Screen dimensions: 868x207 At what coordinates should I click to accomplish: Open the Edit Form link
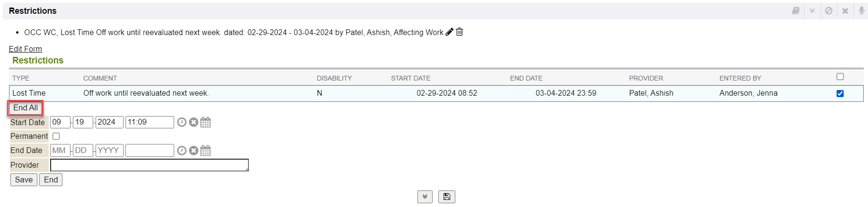[x=25, y=49]
